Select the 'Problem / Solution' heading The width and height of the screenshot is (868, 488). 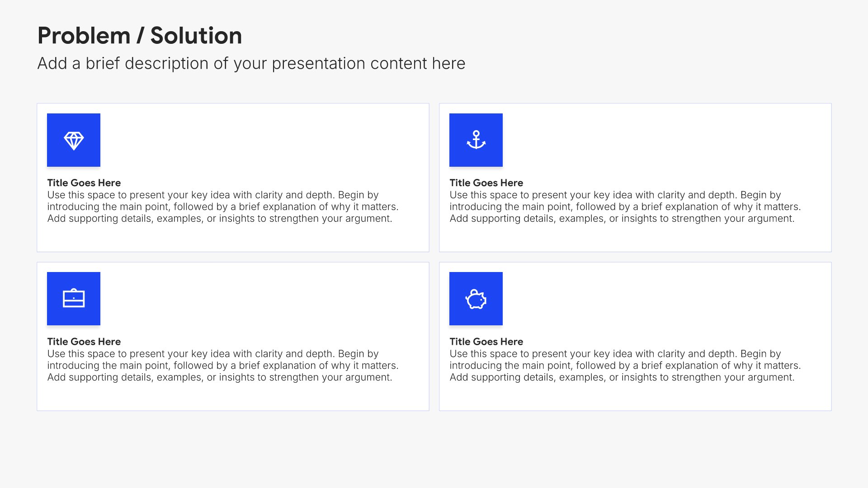click(140, 35)
